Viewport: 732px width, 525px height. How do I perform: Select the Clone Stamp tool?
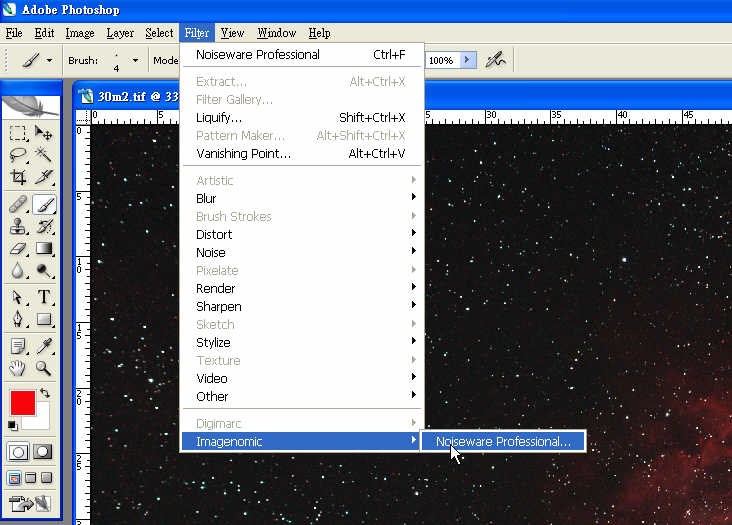(18, 226)
